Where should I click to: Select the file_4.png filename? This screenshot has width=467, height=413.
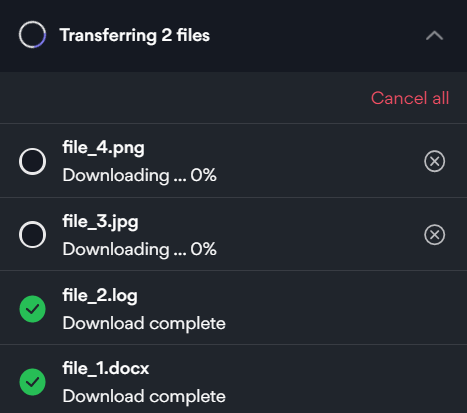click(103, 148)
